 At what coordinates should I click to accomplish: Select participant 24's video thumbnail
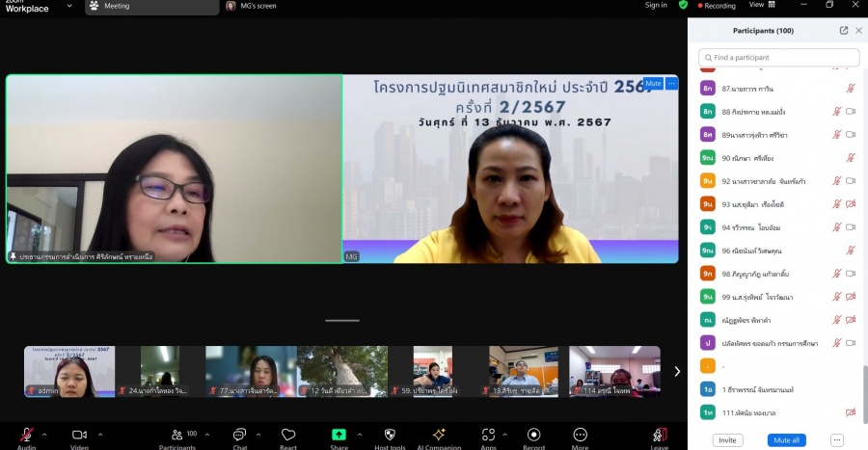(x=160, y=372)
